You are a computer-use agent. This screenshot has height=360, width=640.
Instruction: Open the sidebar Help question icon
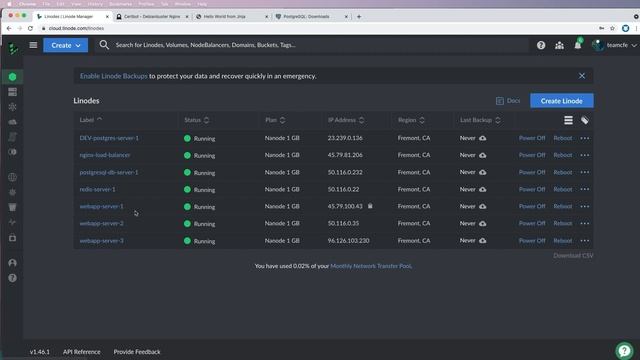pos(12,278)
